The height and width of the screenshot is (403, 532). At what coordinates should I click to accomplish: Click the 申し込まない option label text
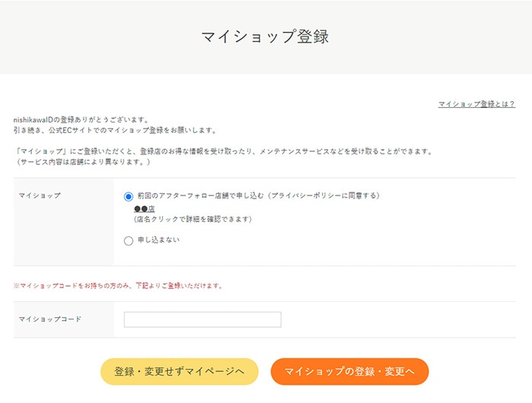coord(158,240)
